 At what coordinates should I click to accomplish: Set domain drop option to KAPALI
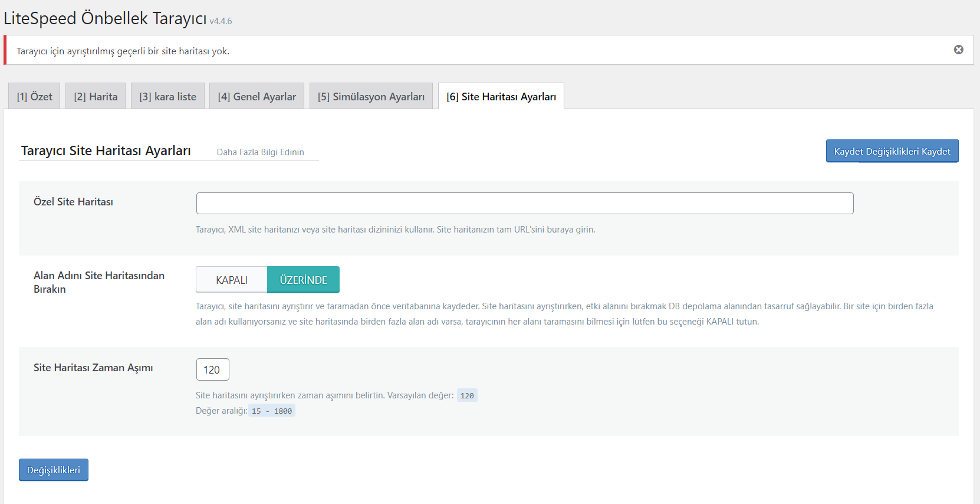point(232,280)
